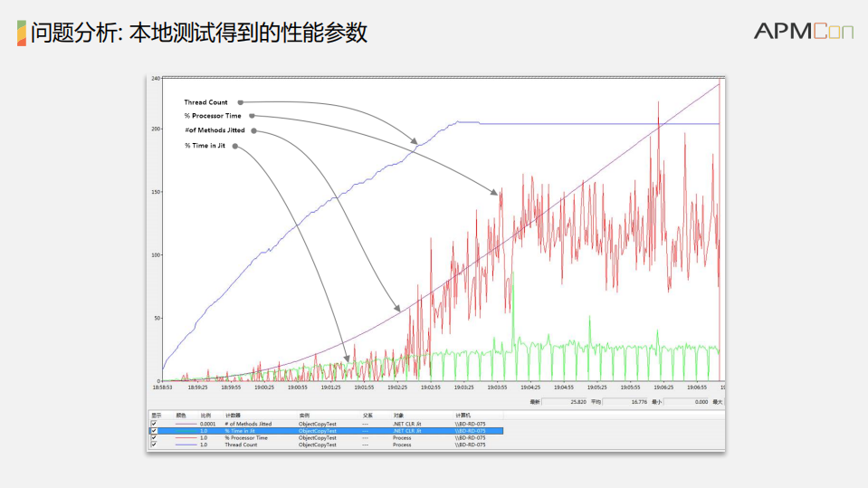Sort by the 显示 column header
868x488 pixels.
point(157,416)
